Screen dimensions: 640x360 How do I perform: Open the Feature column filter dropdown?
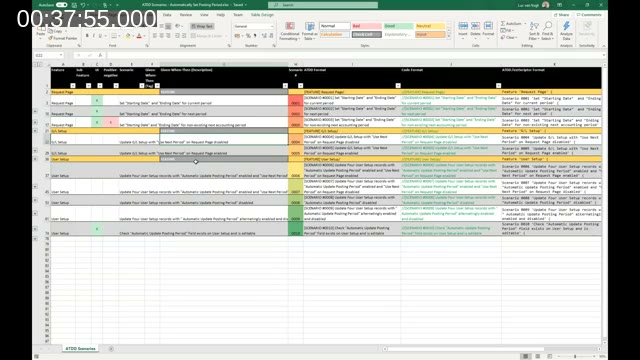pyautogui.click(x=73, y=86)
